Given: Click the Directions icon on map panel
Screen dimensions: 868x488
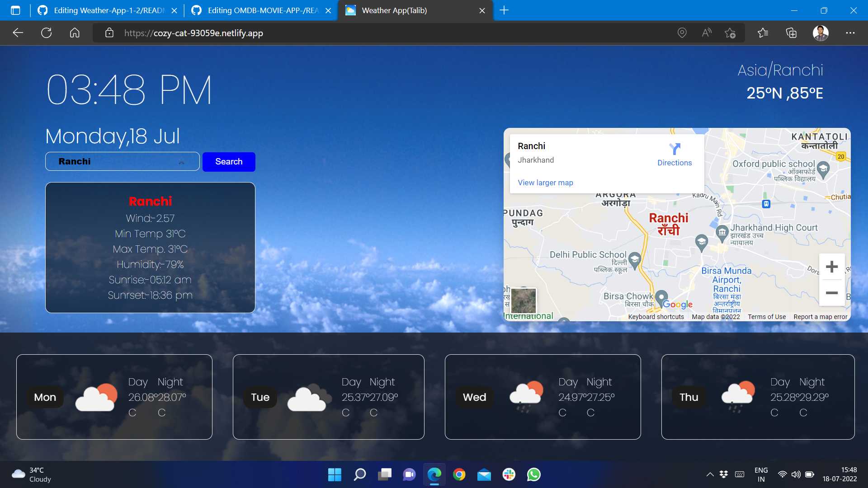Looking at the screenshot, I should [674, 148].
